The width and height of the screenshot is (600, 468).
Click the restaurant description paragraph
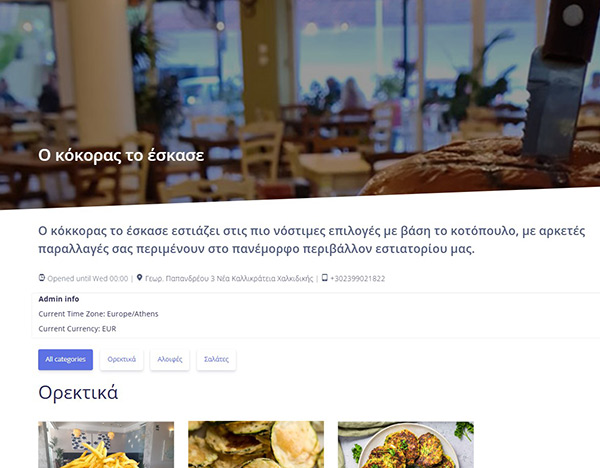click(312, 240)
